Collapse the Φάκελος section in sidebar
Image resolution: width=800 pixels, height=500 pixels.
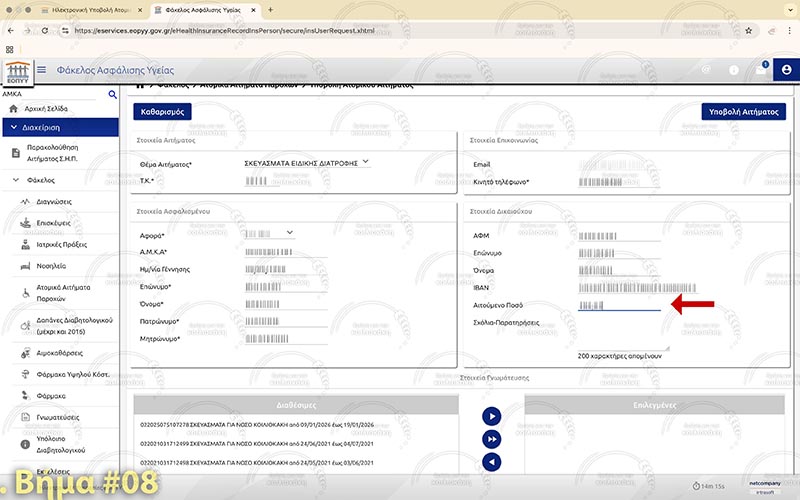click(x=17, y=181)
